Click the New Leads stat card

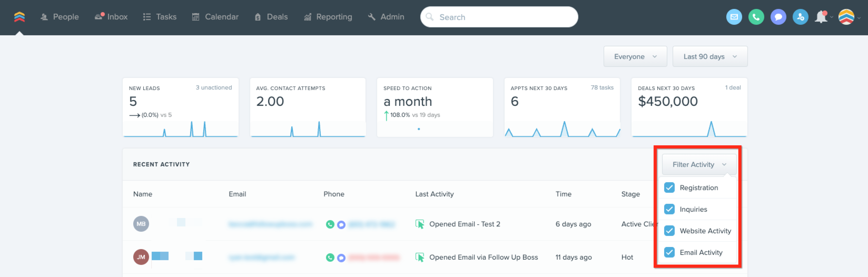pos(181,107)
